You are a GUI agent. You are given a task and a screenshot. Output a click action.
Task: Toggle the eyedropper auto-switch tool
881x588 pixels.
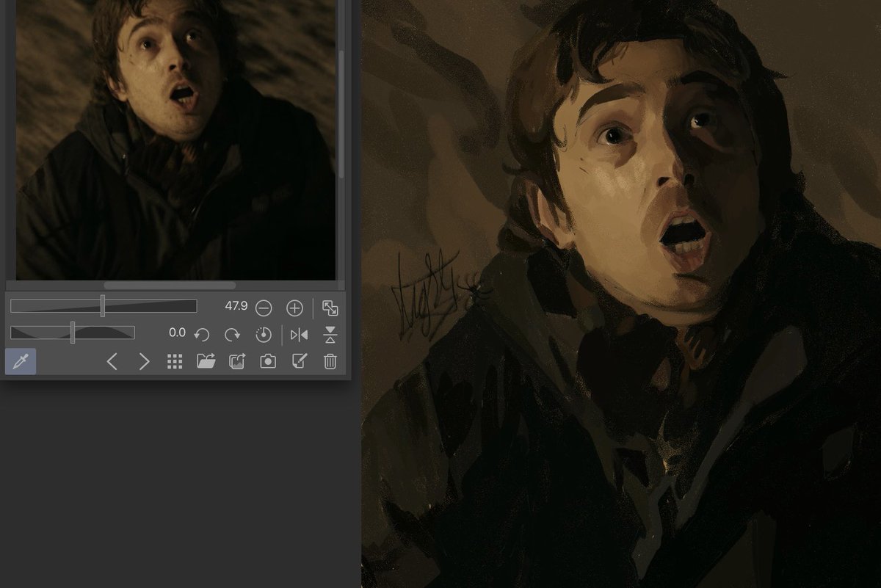tap(21, 361)
